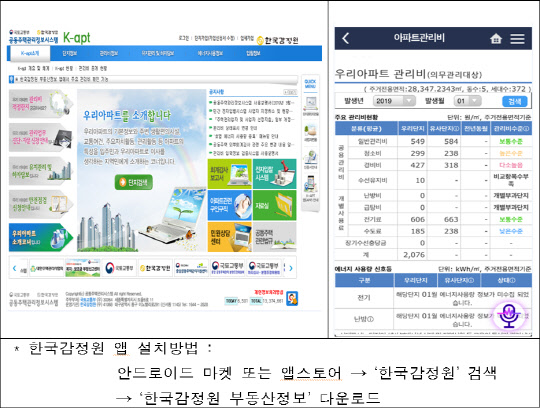Viewport: 540px width, 408px height.
Task: Click the blue 검색 search button
Action: [515, 101]
